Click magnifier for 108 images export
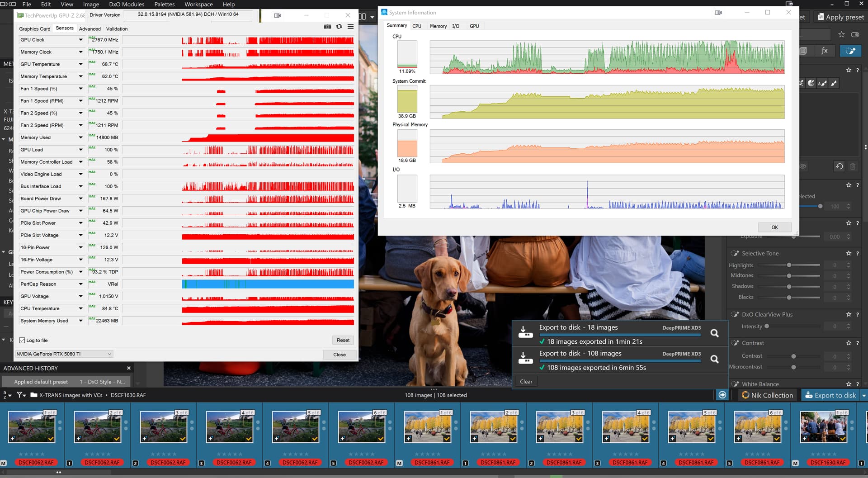This screenshot has height=478, width=868. 714,359
